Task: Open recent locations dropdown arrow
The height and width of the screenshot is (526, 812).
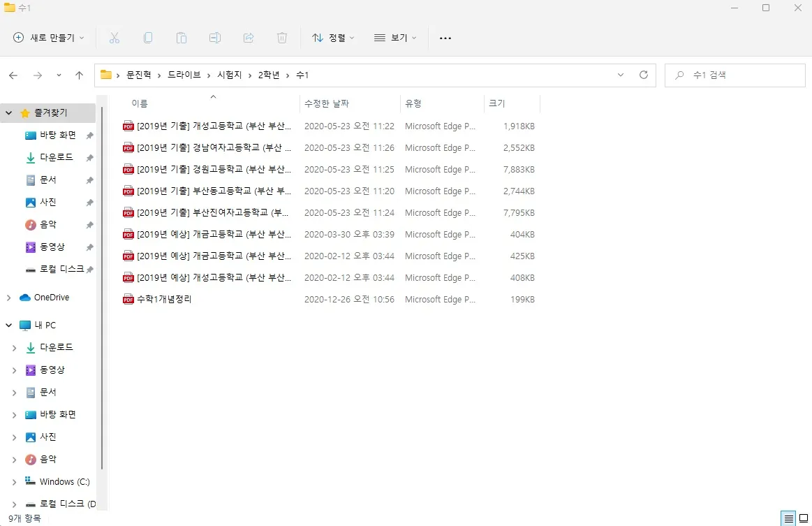Action: [x=59, y=75]
